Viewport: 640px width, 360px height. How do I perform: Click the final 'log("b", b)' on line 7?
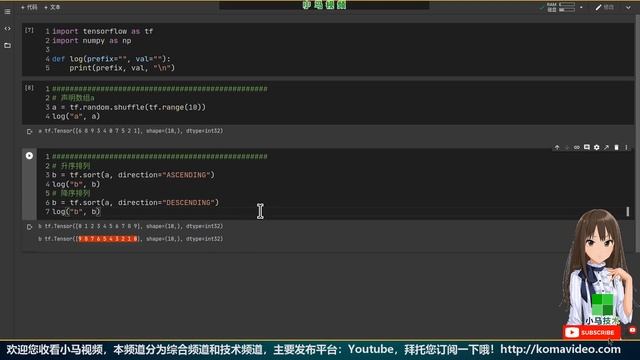pyautogui.click(x=76, y=211)
